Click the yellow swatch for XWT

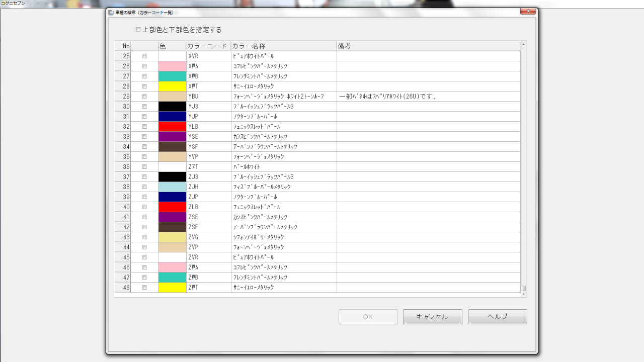(x=172, y=86)
